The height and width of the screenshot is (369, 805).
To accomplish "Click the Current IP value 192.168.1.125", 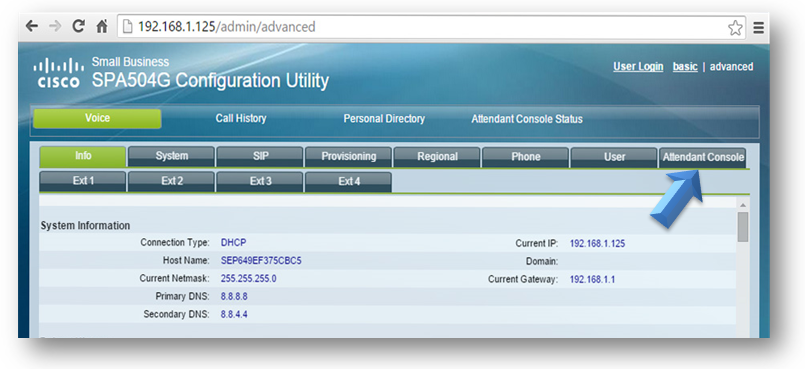I will click(x=597, y=244).
